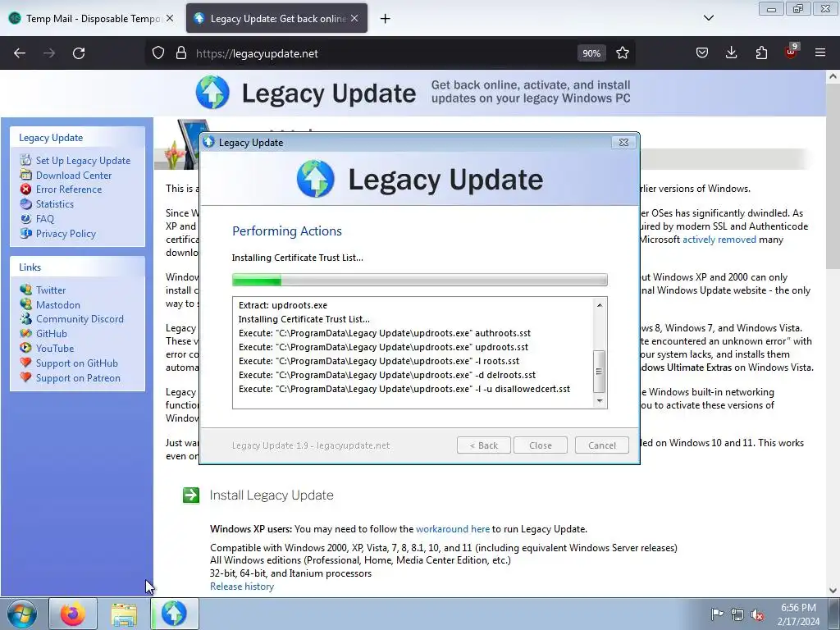Open the extensions puzzle icon
This screenshot has width=840, height=630.
tap(761, 53)
